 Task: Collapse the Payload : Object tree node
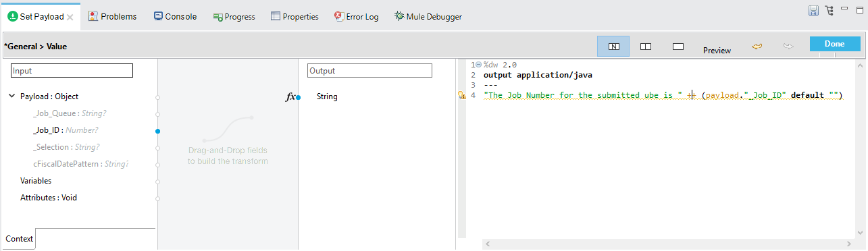[12, 96]
